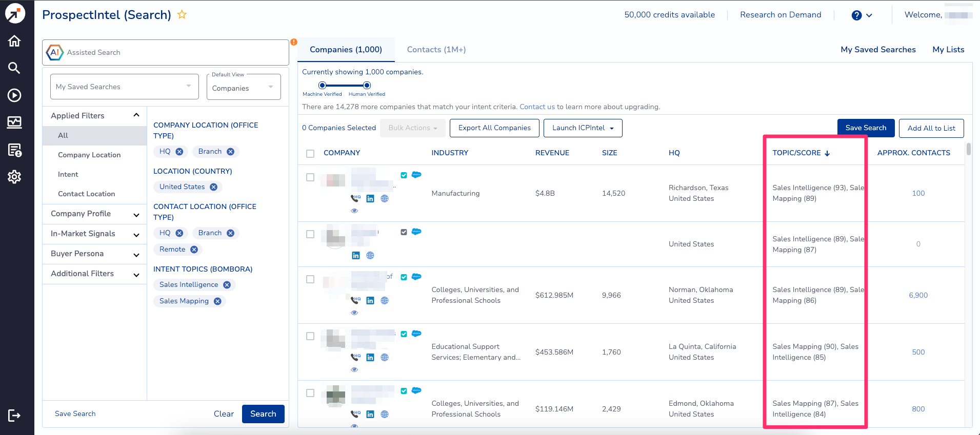Click Clear in the filter panel

(224, 414)
